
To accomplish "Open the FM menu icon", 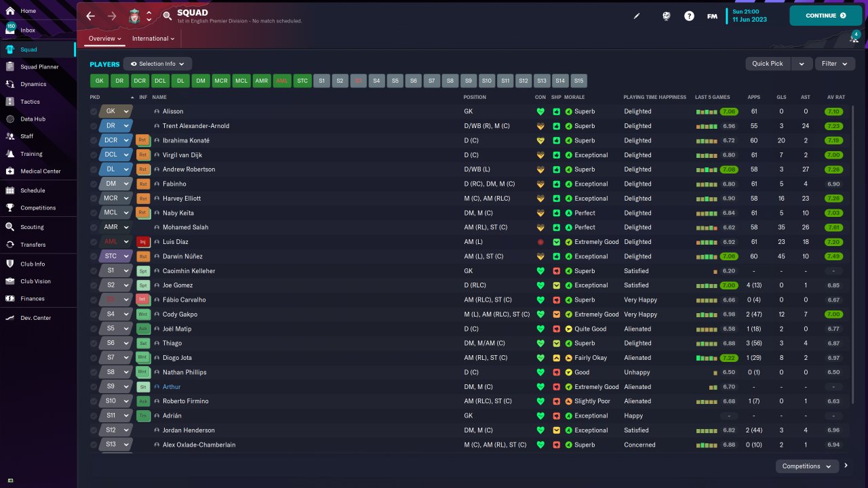I will (712, 16).
